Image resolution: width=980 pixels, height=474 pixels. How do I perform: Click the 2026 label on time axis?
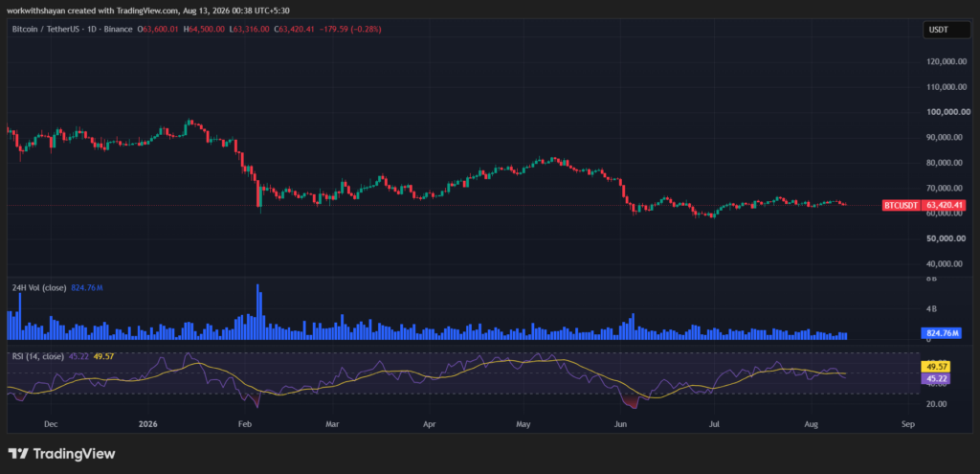(x=148, y=424)
